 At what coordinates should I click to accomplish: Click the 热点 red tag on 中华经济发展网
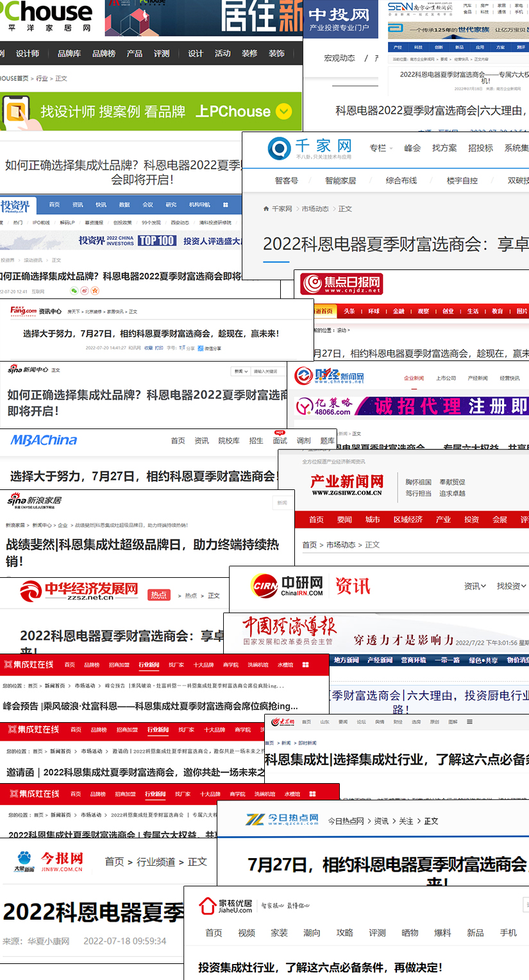[159, 595]
